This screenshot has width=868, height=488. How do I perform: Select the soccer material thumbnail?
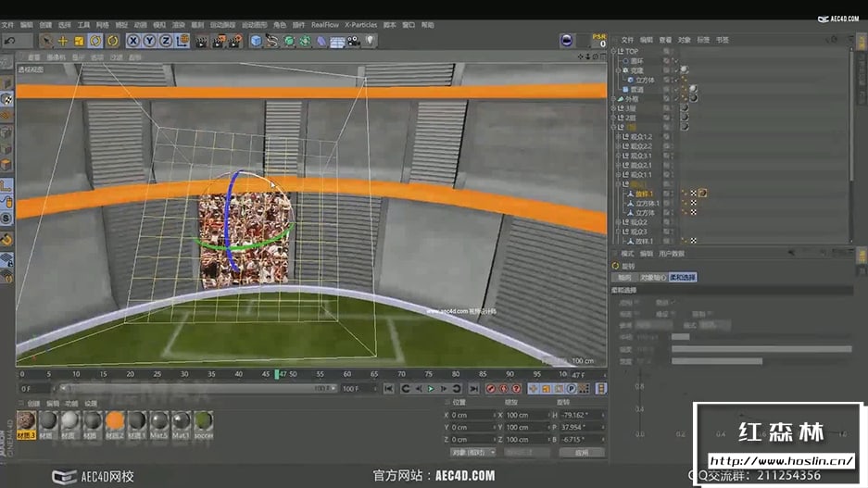(x=203, y=420)
